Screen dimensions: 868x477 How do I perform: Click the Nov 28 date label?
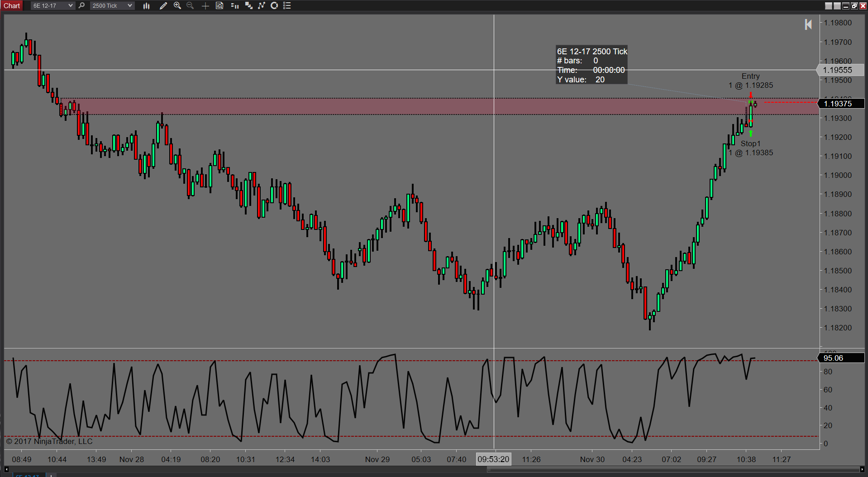pyautogui.click(x=132, y=459)
